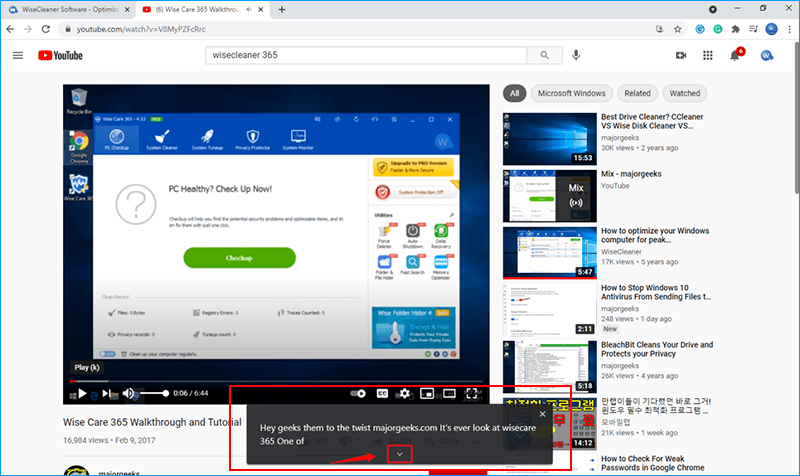Image resolution: width=800 pixels, height=476 pixels.
Task: Close the Wise Care 365 Walkthrough tab
Action: (261, 10)
